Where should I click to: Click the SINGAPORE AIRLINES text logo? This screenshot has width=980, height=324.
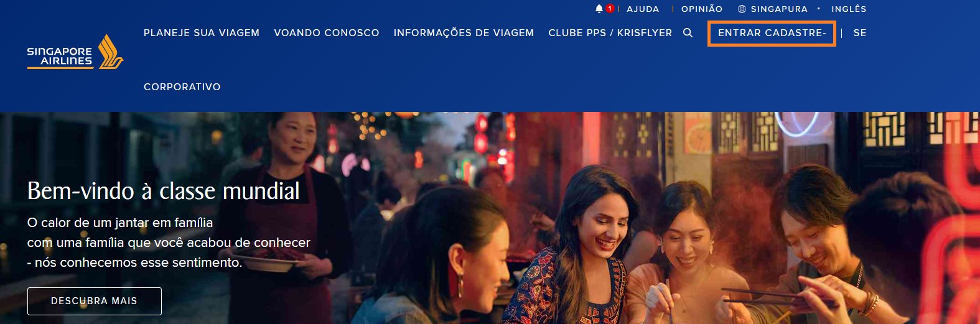coord(60,57)
